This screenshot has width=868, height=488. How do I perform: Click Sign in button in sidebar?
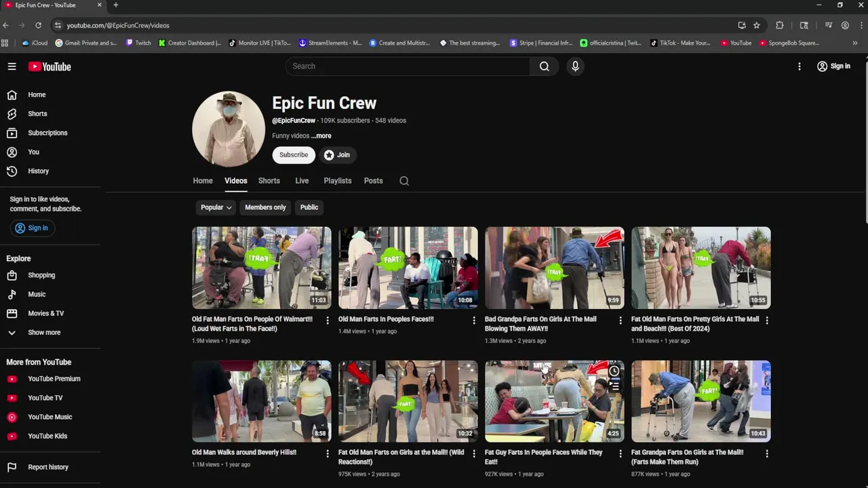coord(32,228)
